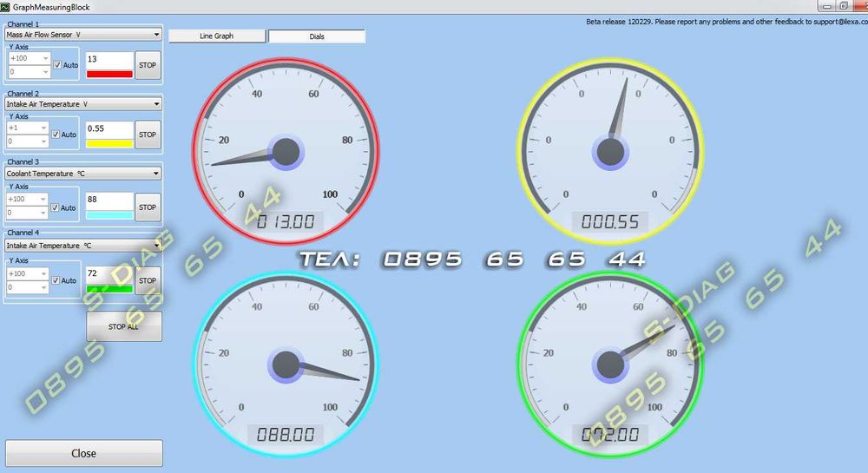Click the green color swatch of Channel 4
Image resolution: width=868 pixels, height=473 pixels.
(x=109, y=289)
